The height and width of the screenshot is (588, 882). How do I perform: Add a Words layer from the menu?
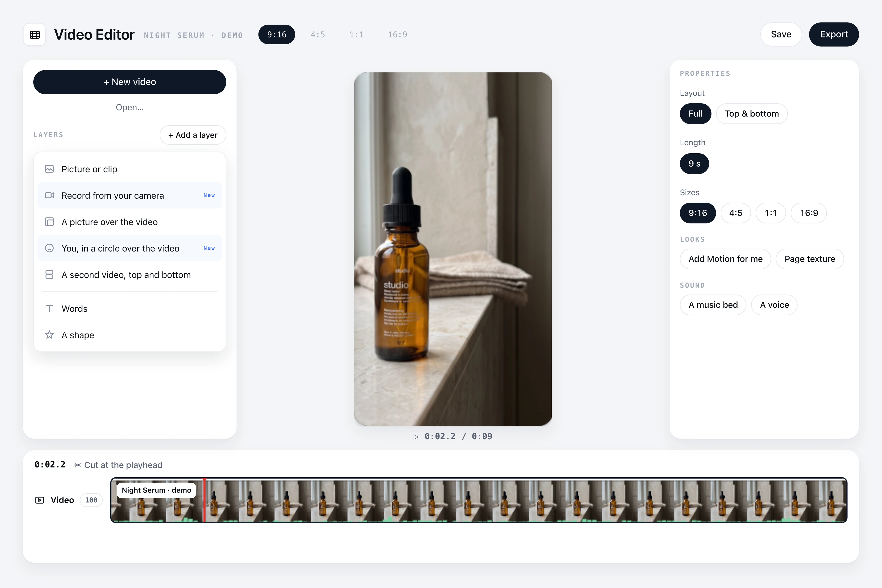tap(130, 309)
